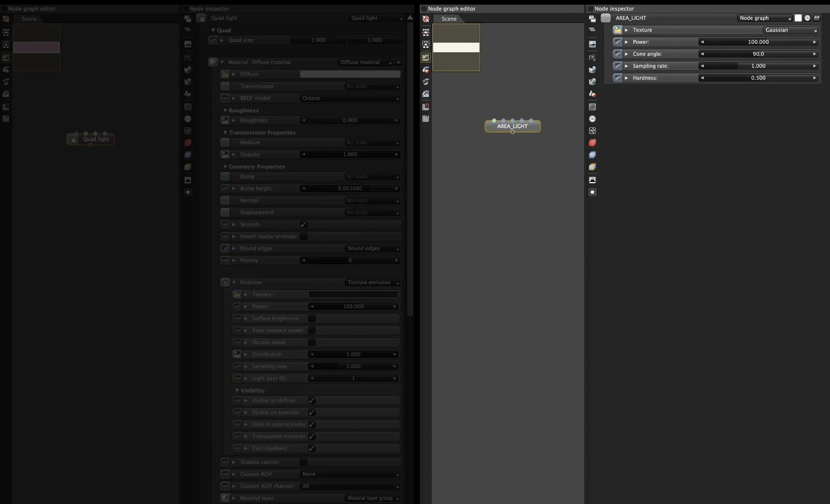Toggle the Smooth checkbox
Image resolution: width=830 pixels, height=504 pixels.
(303, 225)
